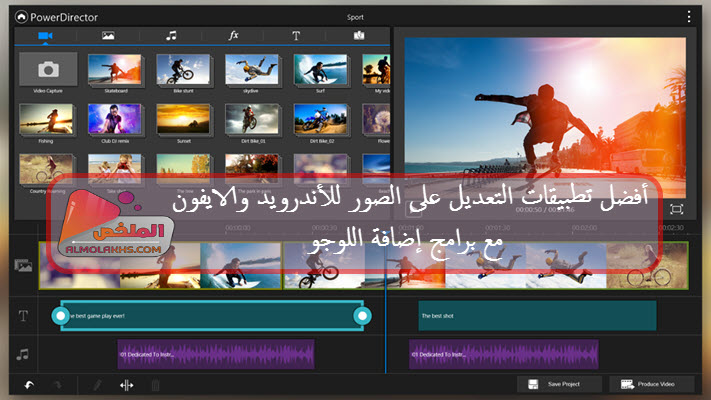The width and height of the screenshot is (711, 400).
Task: Click Save Project button
Action: 559,384
